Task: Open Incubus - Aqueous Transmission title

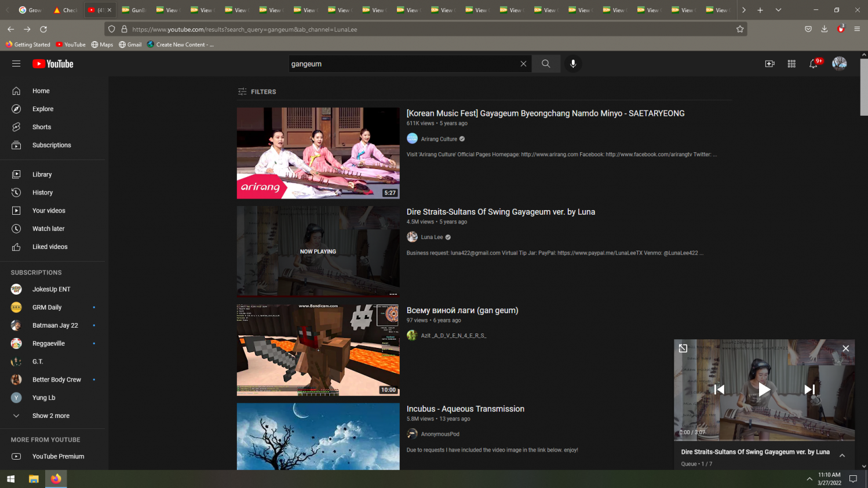Action: point(465,409)
